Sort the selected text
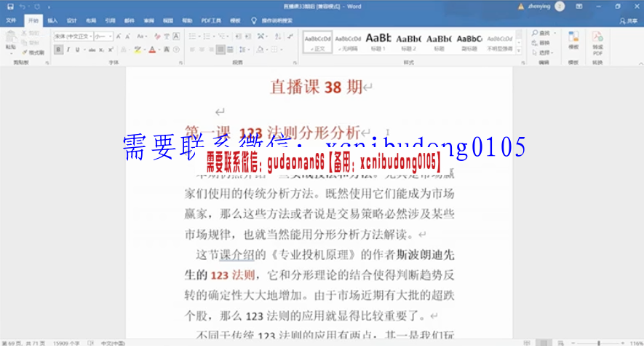Screen dimensions: 644x346 pyautogui.click(x=278, y=36)
